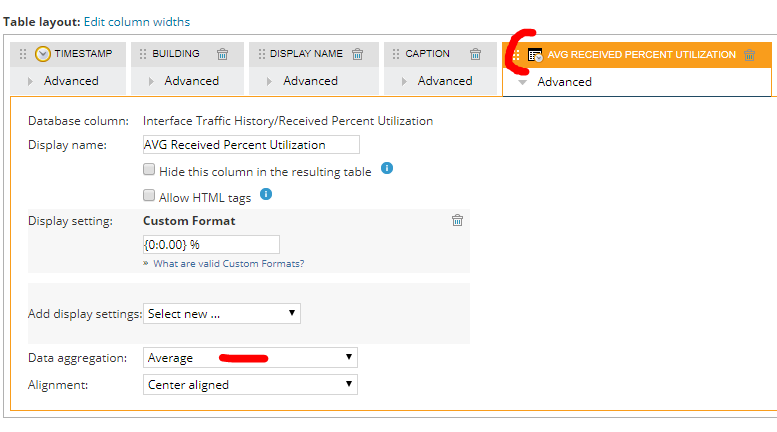Select the DISPLAY NAME column tab

306,54
